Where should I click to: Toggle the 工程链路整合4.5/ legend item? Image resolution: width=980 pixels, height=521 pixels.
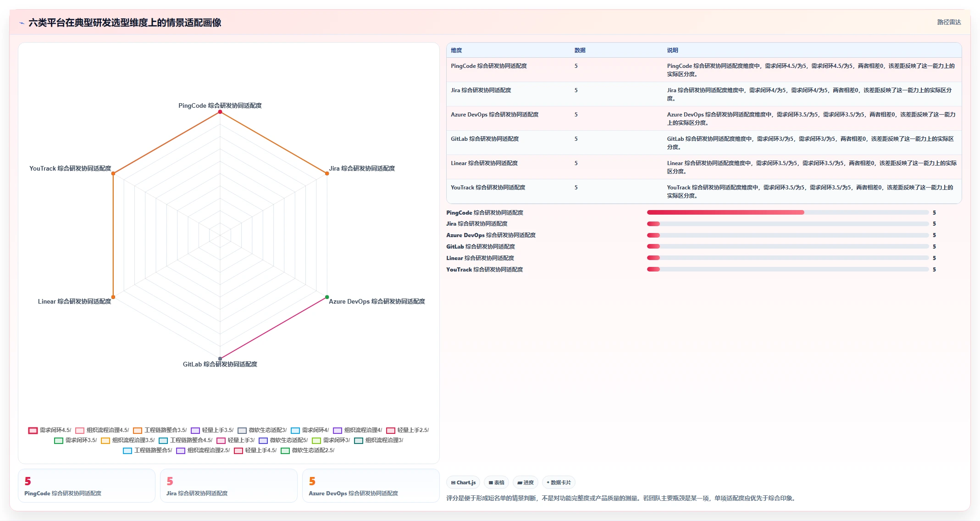tap(185, 440)
